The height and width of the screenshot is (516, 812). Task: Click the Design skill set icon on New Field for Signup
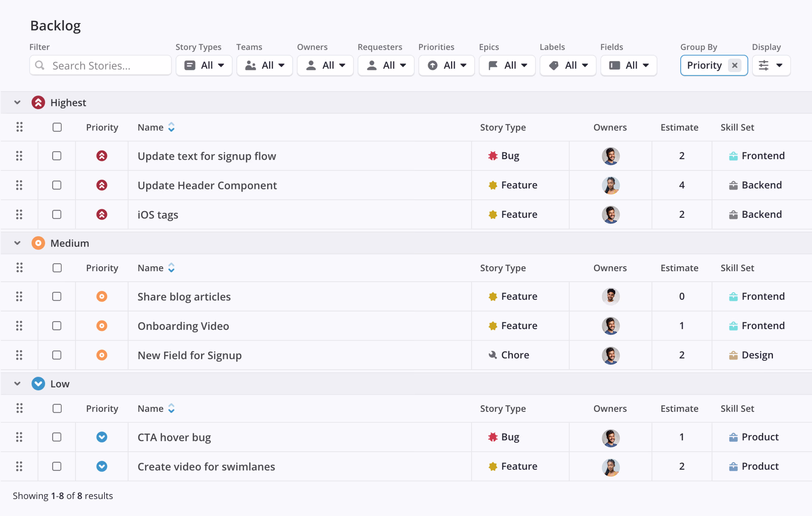tap(733, 355)
